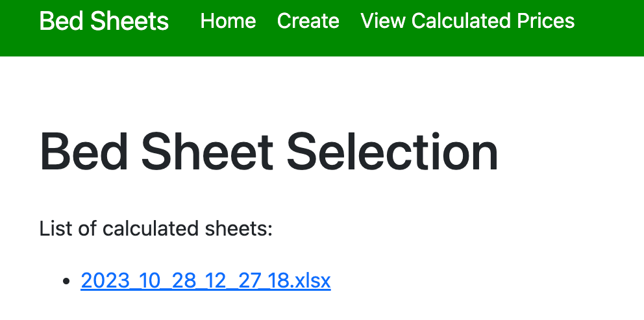Screen dimensions: 644x320
Task: Go to the Create page
Action: [x=308, y=21]
